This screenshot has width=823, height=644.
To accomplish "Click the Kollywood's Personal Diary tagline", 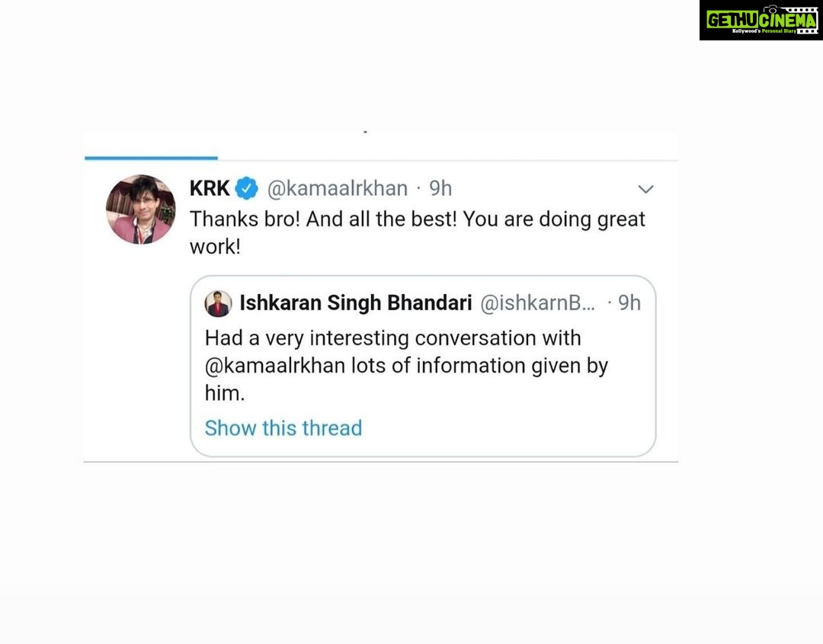I will pyautogui.click(x=764, y=31).
